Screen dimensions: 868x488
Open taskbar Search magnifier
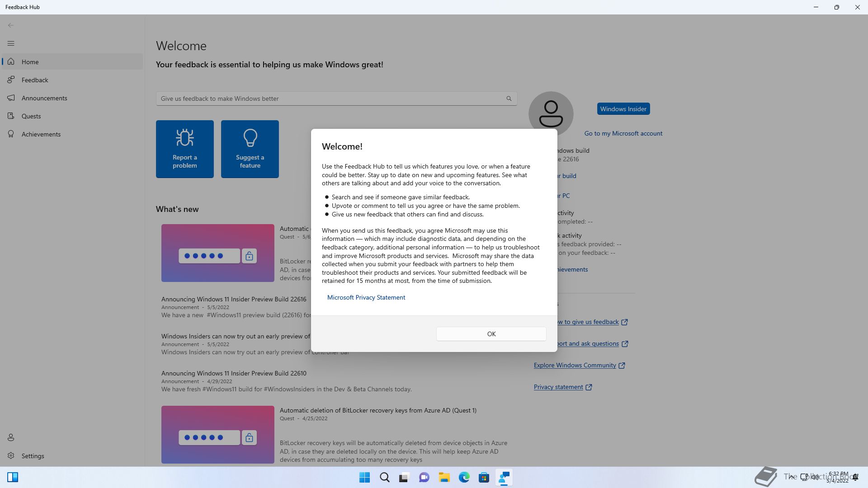click(x=384, y=477)
